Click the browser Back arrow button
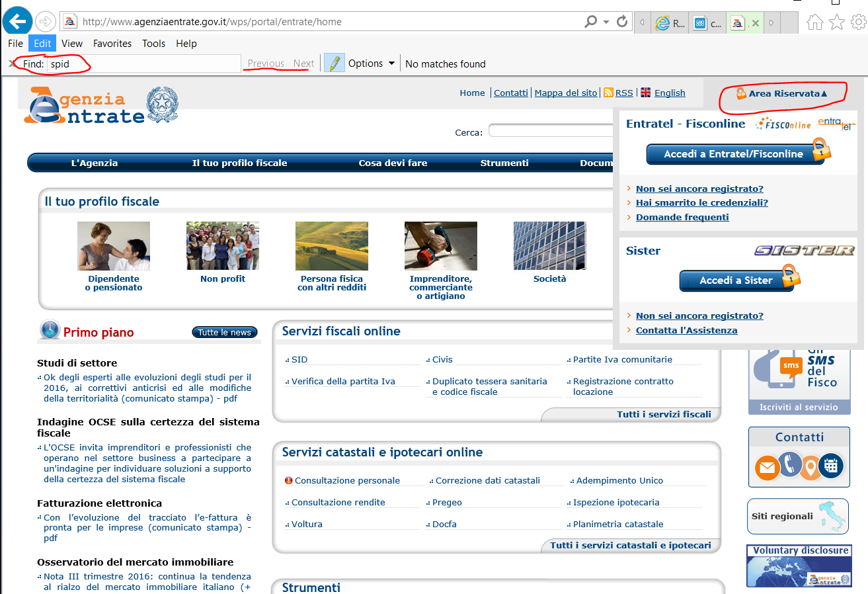868x594 pixels. click(17, 21)
